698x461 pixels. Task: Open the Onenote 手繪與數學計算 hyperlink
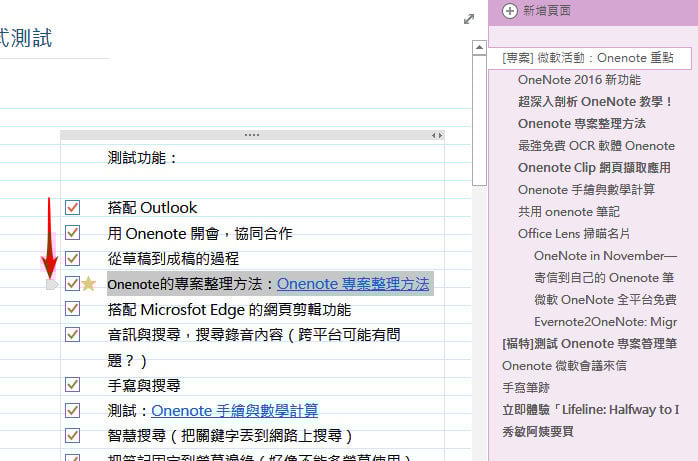click(x=235, y=411)
